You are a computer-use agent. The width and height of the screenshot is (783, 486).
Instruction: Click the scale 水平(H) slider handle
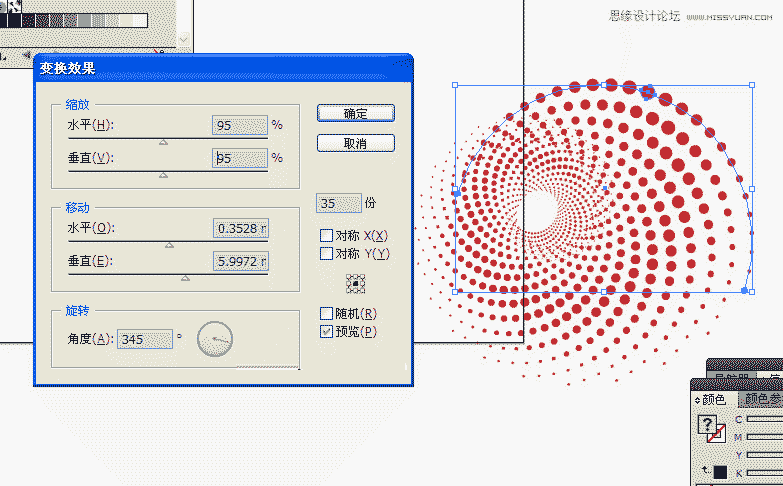(x=163, y=142)
